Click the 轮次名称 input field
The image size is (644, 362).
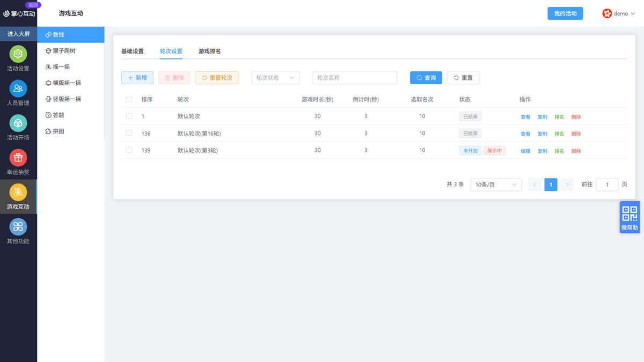pyautogui.click(x=355, y=78)
